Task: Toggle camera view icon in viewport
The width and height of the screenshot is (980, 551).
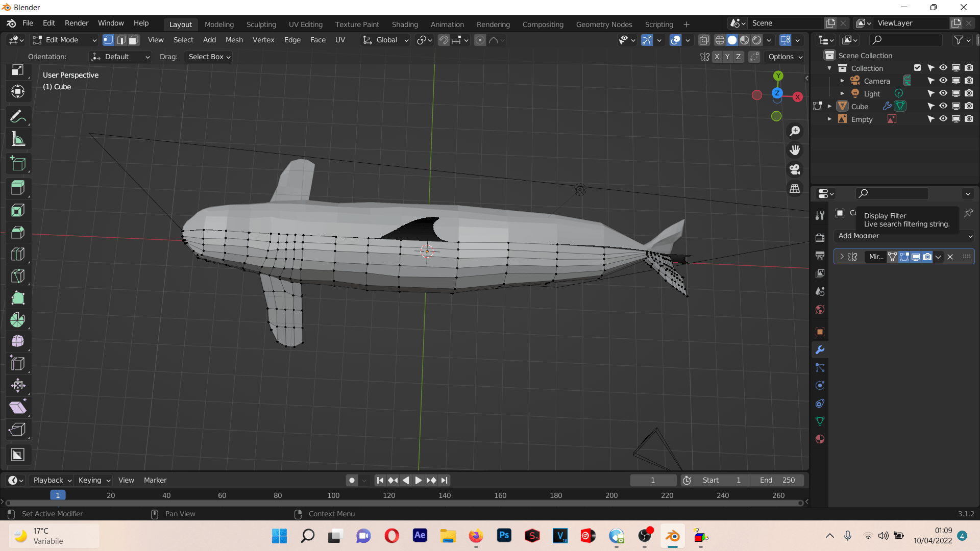Action: click(x=795, y=169)
